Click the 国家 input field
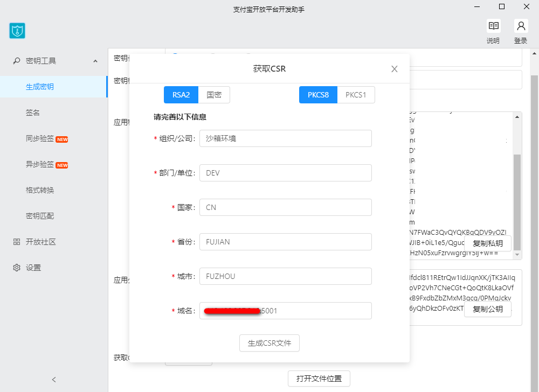 click(286, 207)
